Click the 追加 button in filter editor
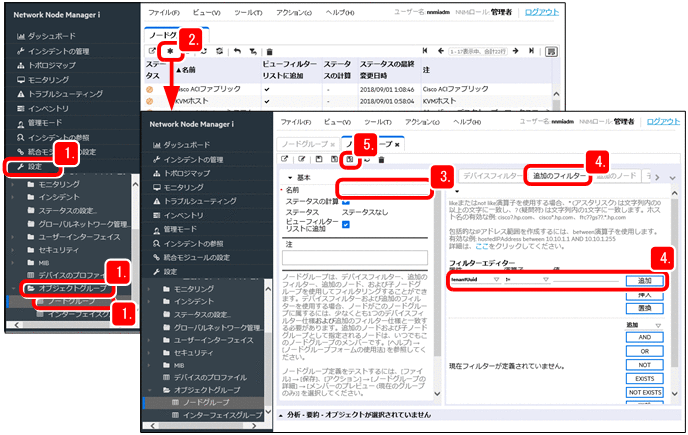688x435 pixels. pyautogui.click(x=645, y=280)
